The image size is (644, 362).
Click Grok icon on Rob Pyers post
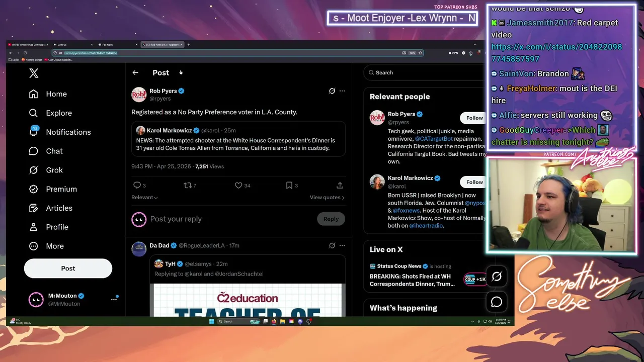coord(332,91)
